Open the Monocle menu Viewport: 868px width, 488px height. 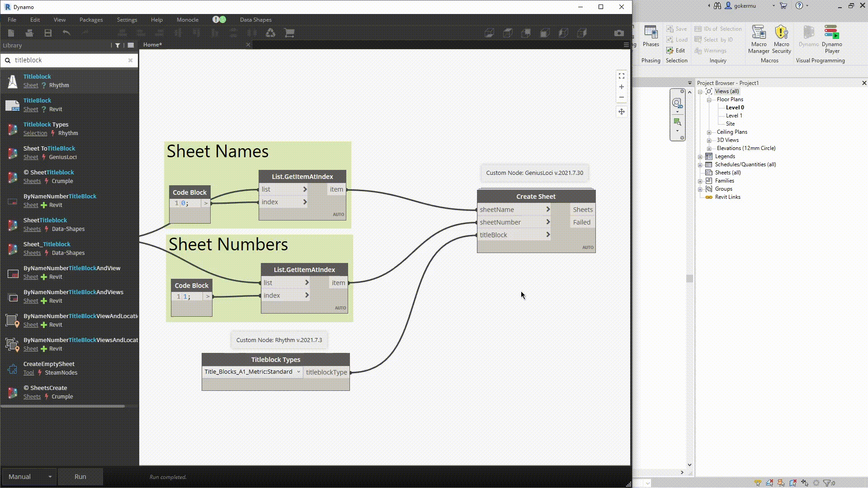click(187, 19)
